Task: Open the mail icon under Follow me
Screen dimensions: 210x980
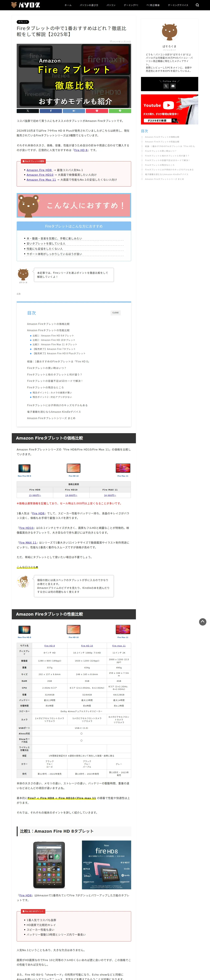Action: coord(173,86)
